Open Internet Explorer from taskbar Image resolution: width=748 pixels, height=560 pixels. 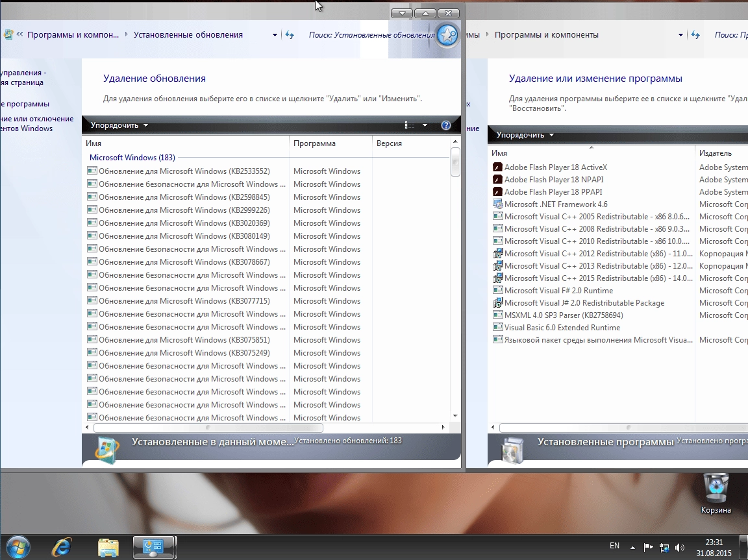62,547
